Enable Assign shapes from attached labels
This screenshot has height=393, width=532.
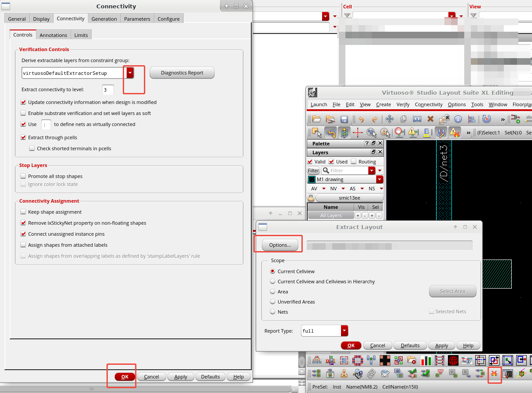tap(24, 245)
